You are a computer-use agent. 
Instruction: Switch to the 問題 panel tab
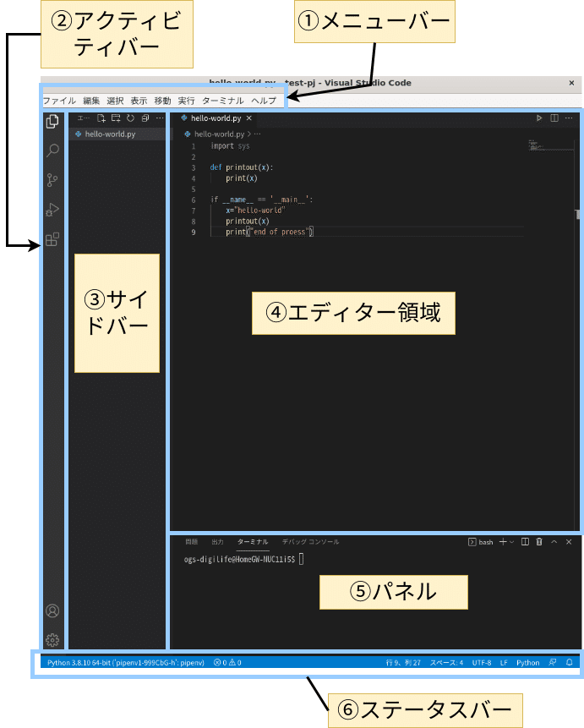pyautogui.click(x=192, y=542)
